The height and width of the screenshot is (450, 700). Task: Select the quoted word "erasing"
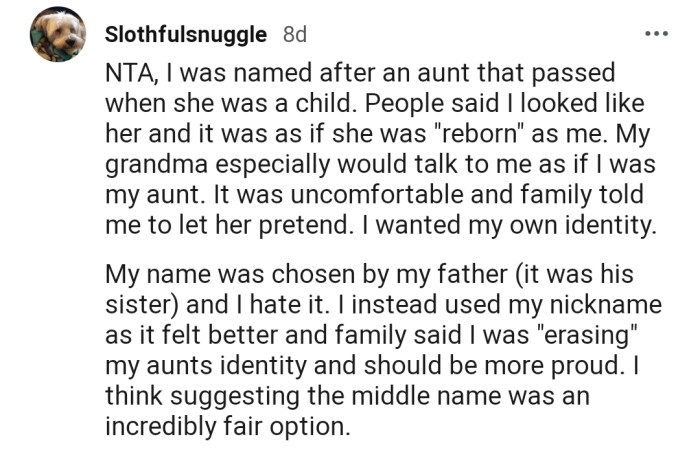(587, 335)
